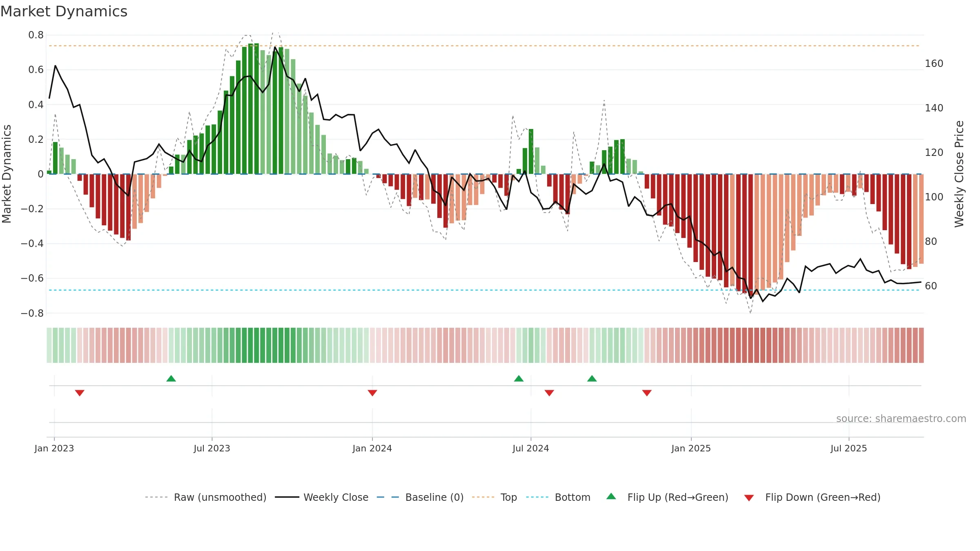Click the Jan 2023 x-axis label

pyautogui.click(x=54, y=448)
